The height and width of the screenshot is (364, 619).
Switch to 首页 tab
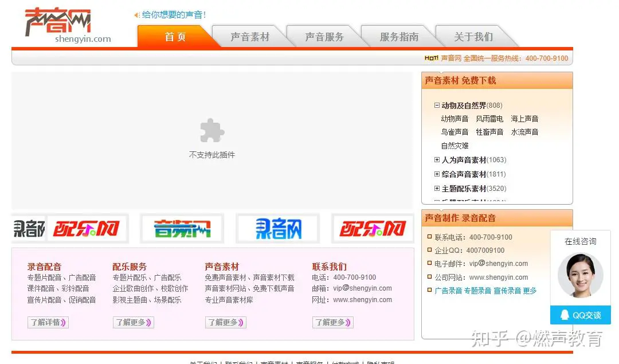(x=175, y=37)
